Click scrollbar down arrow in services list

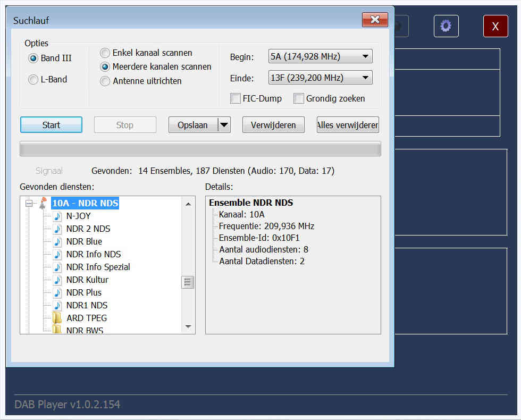pyautogui.click(x=188, y=326)
